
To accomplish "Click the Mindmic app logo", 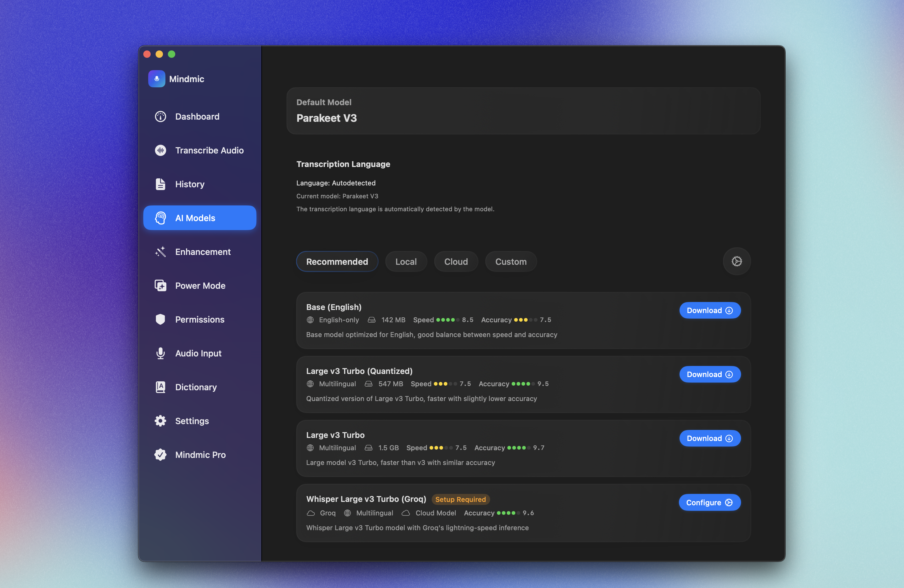I will [x=157, y=79].
